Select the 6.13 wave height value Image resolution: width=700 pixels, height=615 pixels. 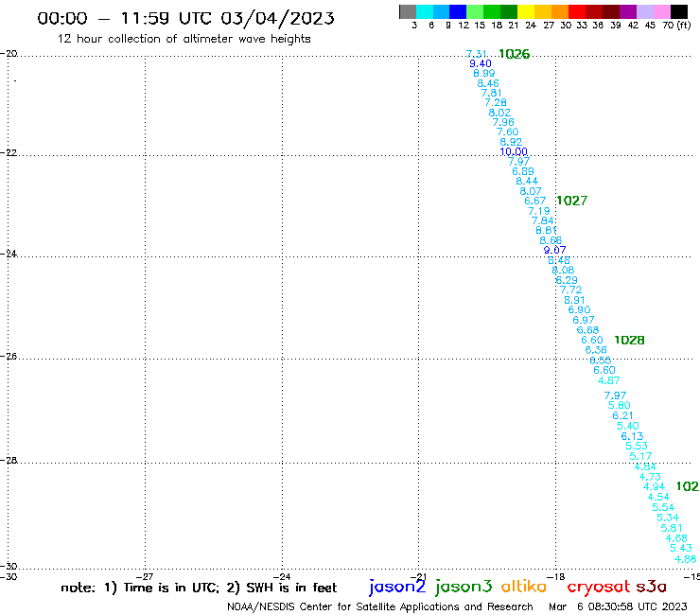click(x=632, y=436)
